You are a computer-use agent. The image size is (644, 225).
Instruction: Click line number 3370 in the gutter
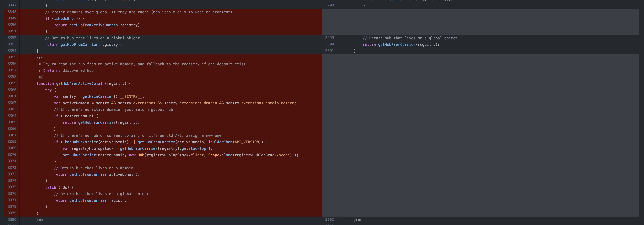coord(12,155)
